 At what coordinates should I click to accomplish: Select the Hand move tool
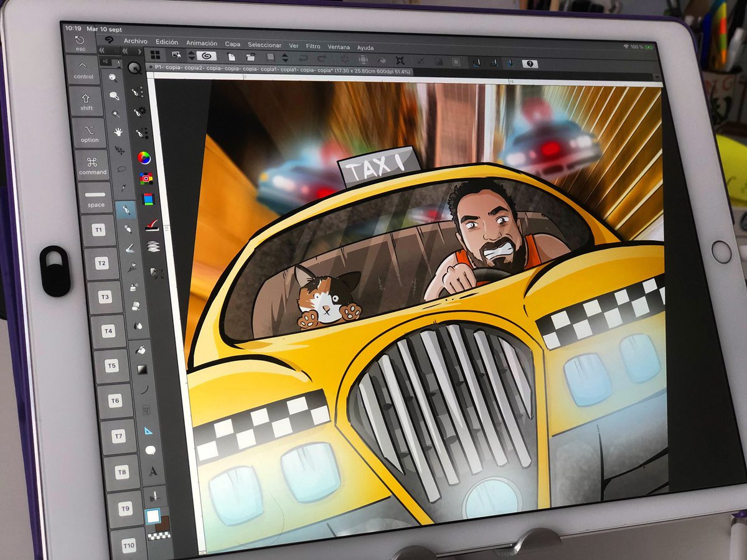118,132
